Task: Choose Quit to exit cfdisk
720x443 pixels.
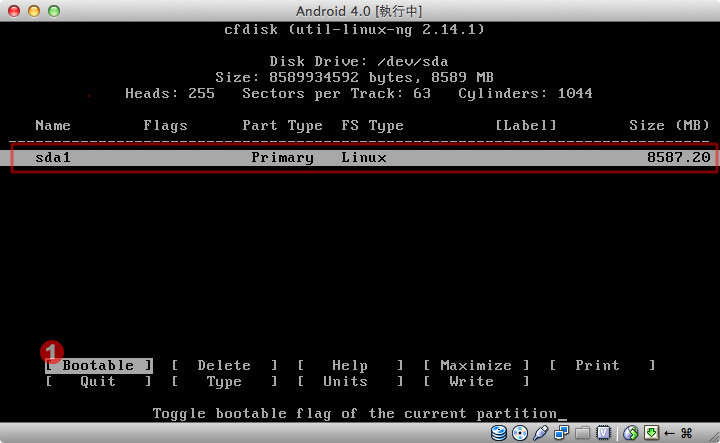Action: [98, 381]
